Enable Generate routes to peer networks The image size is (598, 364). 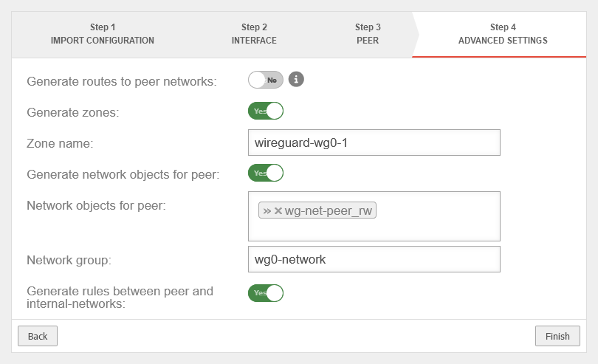click(x=266, y=80)
